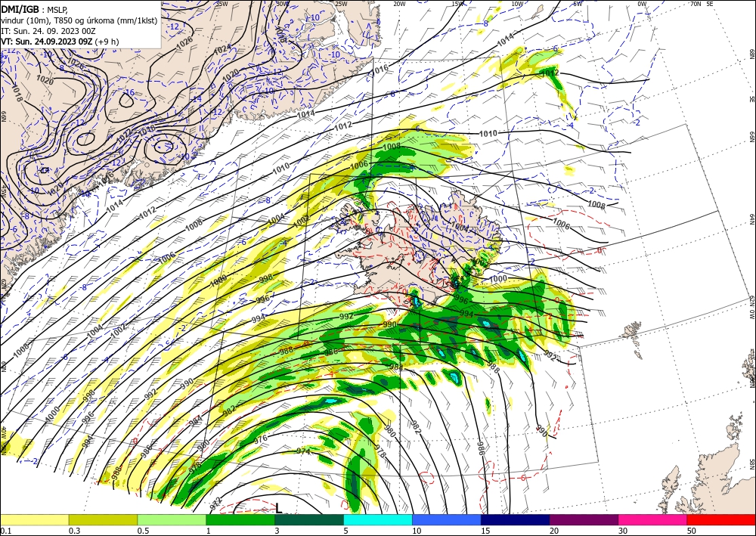Screen dimensions: 756x536
Task: Pick the blue 10–15 legend swatch
Action: pyautogui.click(x=447, y=519)
